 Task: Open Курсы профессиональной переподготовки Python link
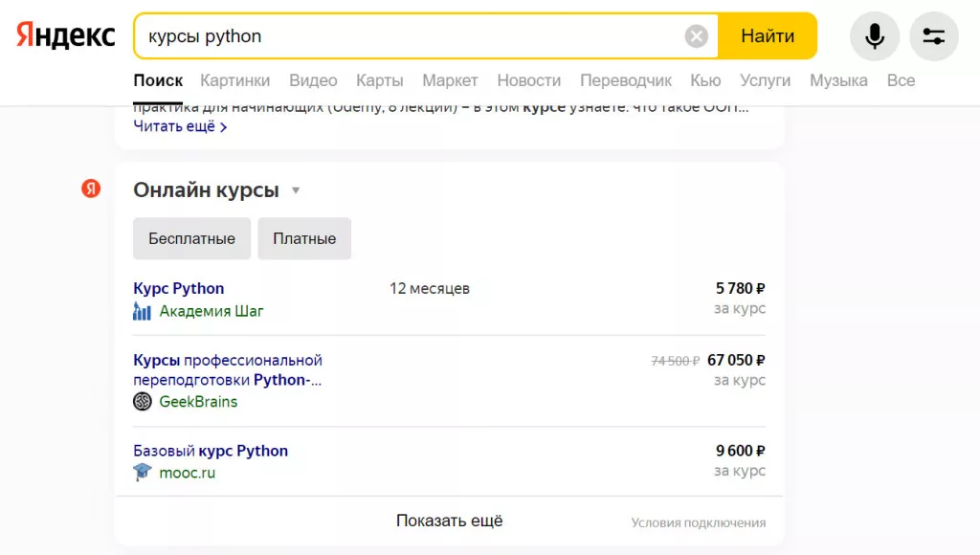[228, 370]
